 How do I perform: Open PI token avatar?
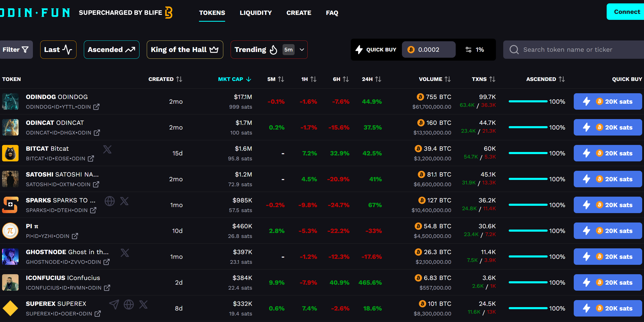tap(10, 231)
